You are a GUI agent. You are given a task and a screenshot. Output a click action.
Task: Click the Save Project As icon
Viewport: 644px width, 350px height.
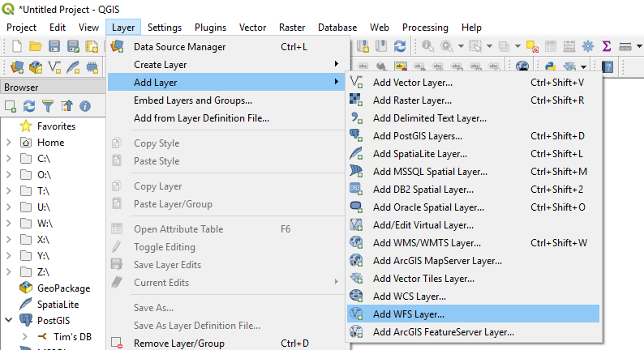coord(73,46)
